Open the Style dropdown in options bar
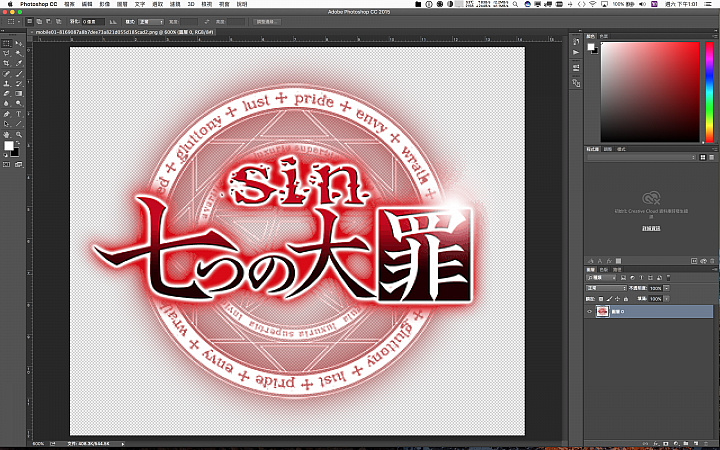This screenshot has width=720, height=450. [x=151, y=22]
